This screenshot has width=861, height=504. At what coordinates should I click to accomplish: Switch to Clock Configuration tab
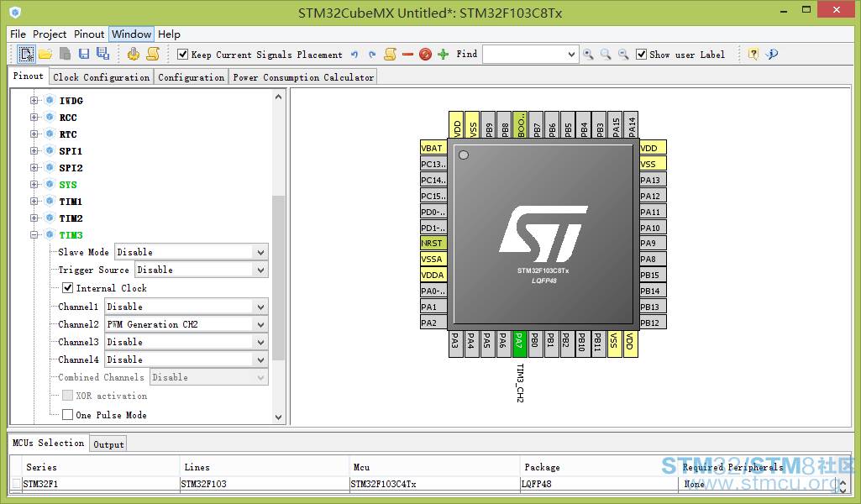(x=101, y=77)
